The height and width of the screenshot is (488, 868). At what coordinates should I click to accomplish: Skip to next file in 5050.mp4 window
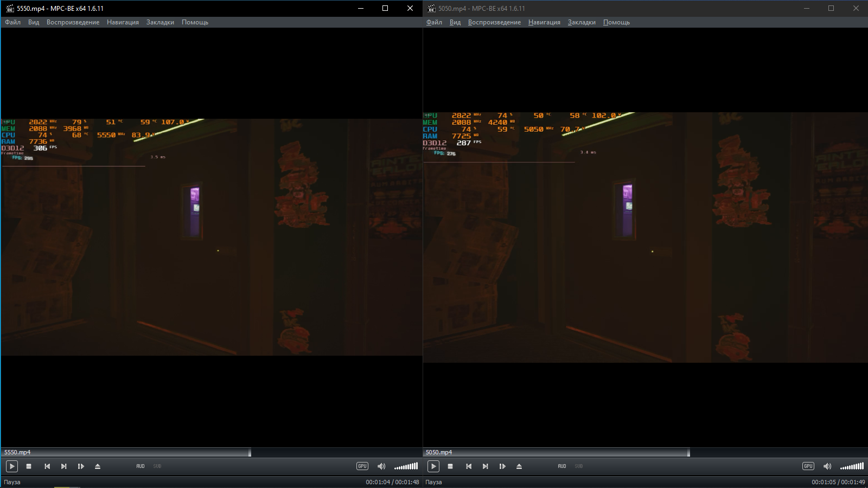point(485,466)
